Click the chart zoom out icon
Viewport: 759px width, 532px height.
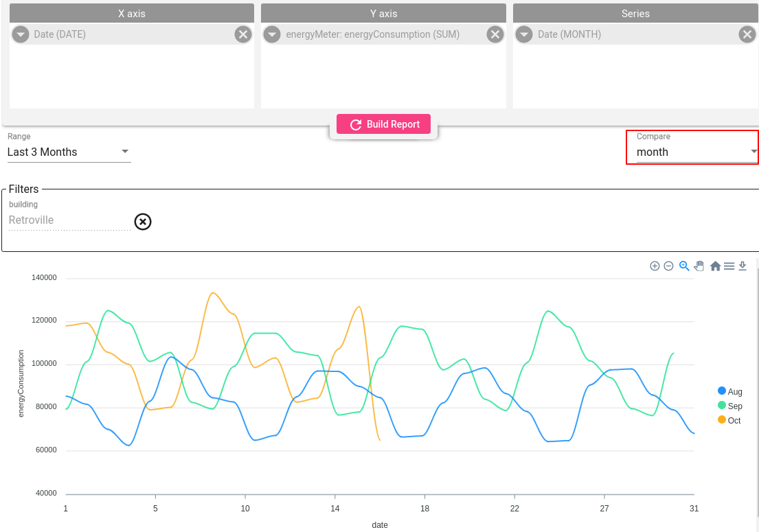pos(668,266)
